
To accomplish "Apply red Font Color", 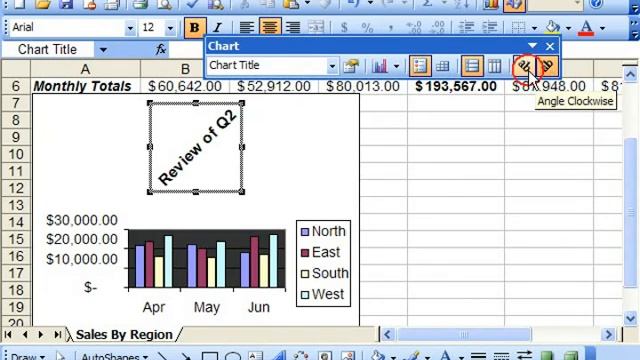I will 587,27.
